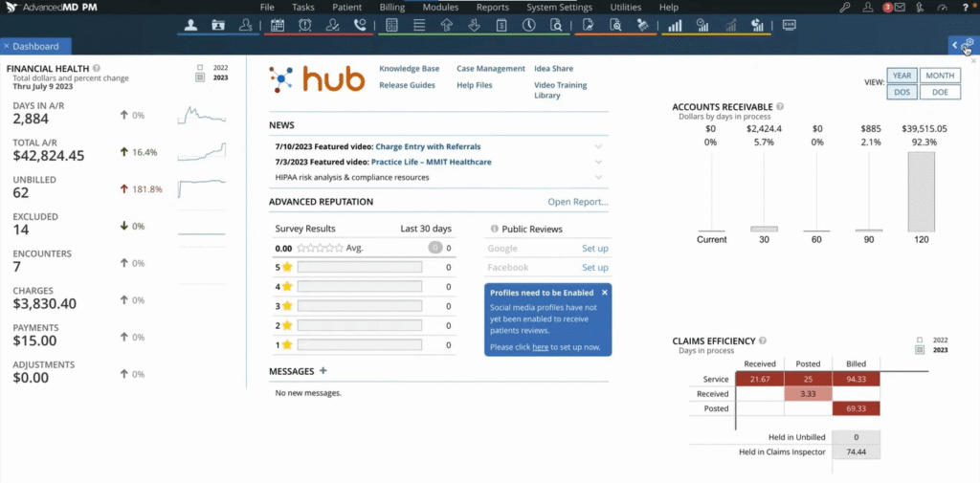The width and height of the screenshot is (980, 483).
Task: Open the EHR monitor icon
Action: (x=789, y=25)
